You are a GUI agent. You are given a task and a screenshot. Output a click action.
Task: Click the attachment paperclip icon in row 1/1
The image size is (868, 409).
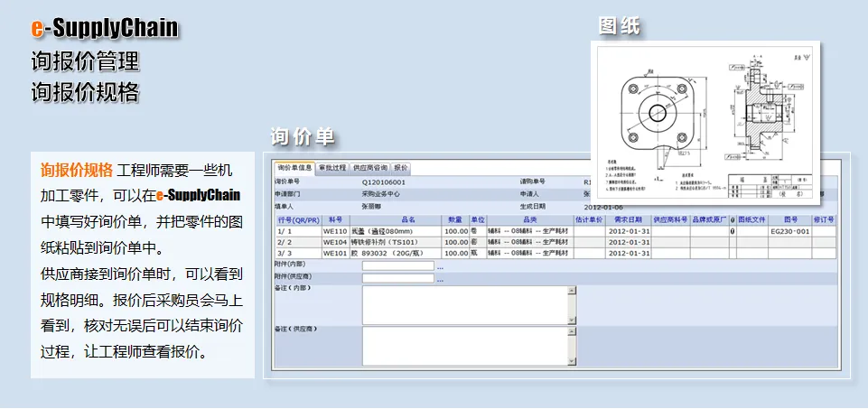coord(733,231)
